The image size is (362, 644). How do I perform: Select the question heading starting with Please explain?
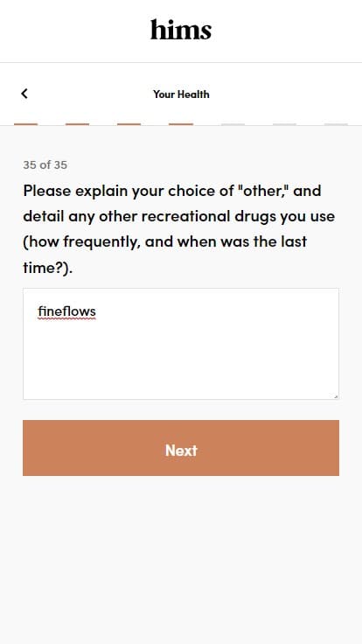[179, 229]
